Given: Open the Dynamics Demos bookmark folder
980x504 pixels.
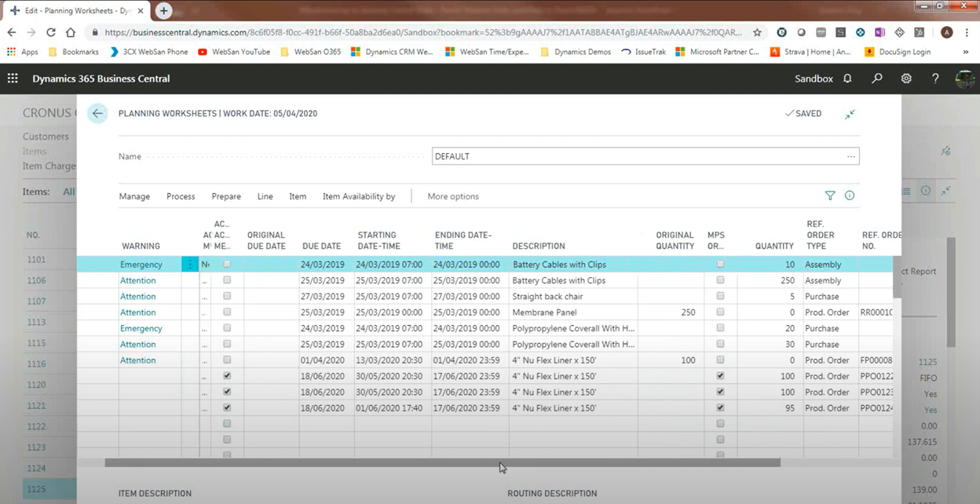Looking at the screenshot, I should [x=575, y=52].
